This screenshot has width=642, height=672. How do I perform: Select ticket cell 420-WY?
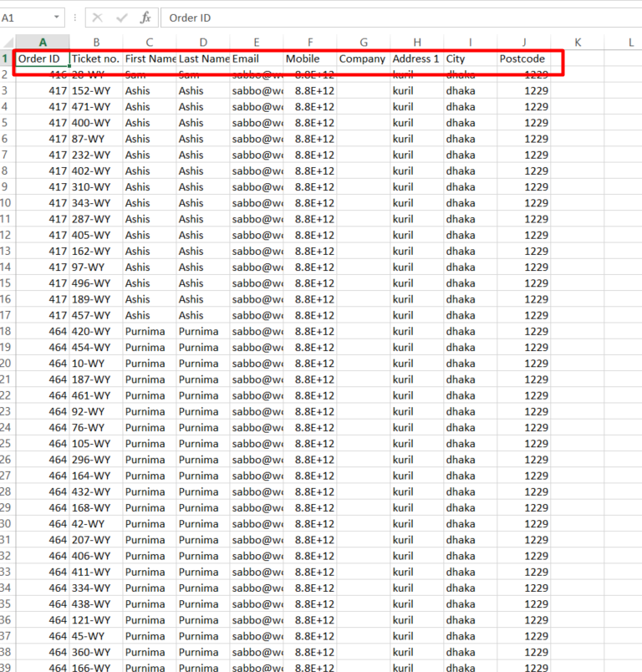(95, 331)
